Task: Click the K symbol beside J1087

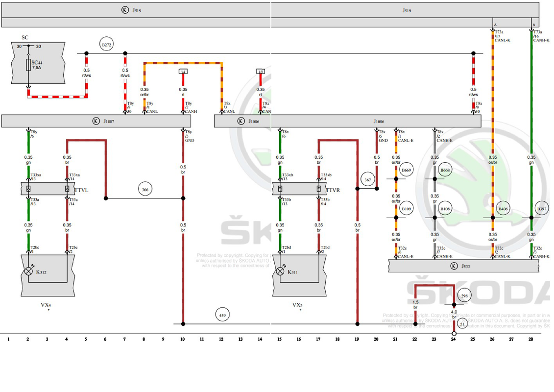Action: [x=96, y=121]
